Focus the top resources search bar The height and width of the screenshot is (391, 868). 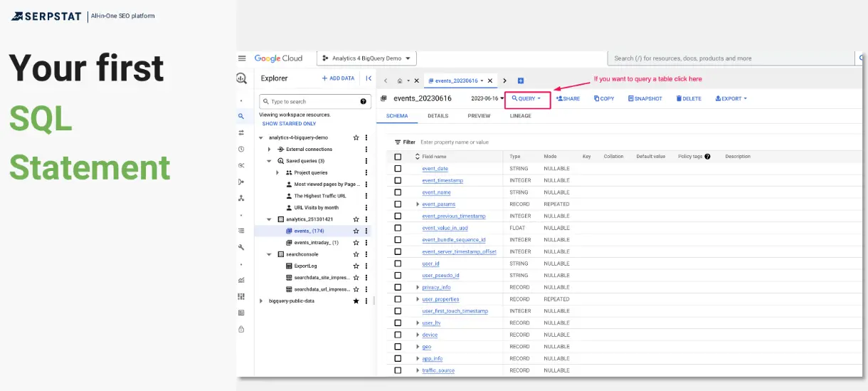(x=731, y=58)
